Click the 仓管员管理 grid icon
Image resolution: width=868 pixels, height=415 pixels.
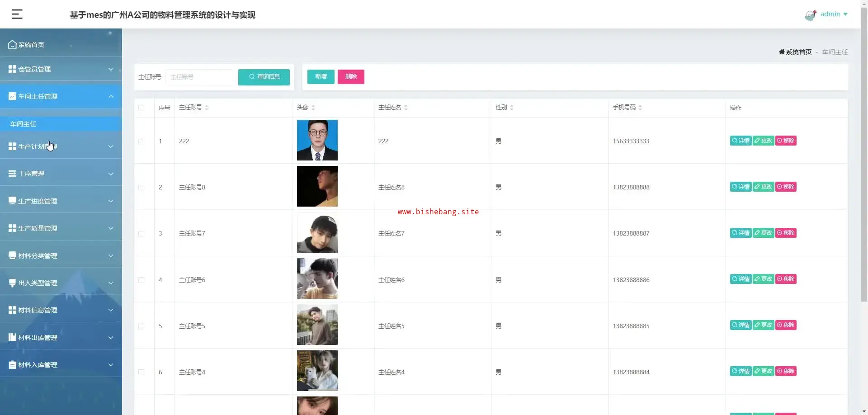coord(12,69)
